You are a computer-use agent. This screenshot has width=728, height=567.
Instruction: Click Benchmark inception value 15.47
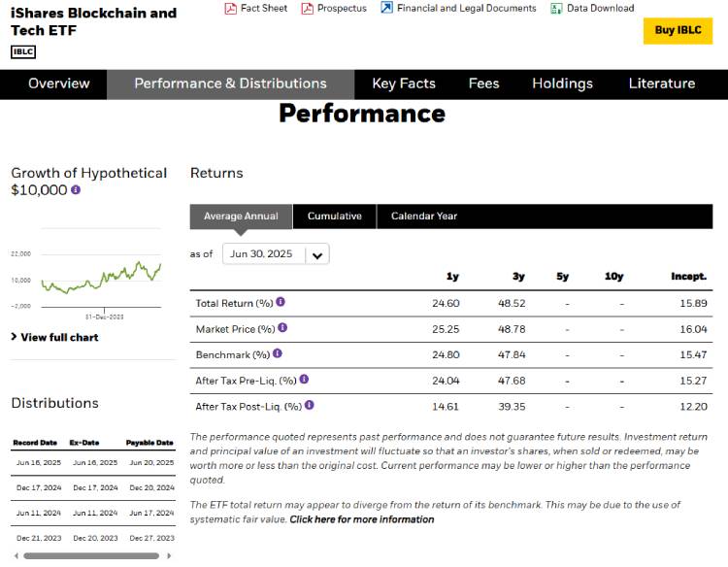click(693, 355)
